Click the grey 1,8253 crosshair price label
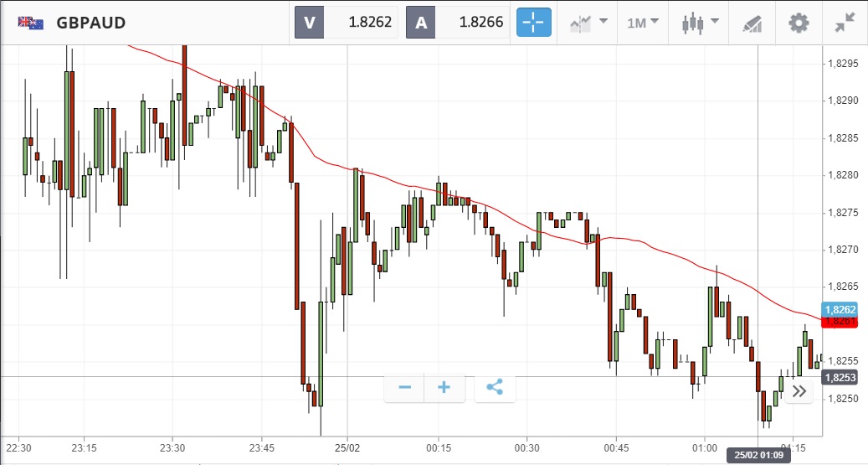Viewport: 868px width, 465px height. click(840, 378)
